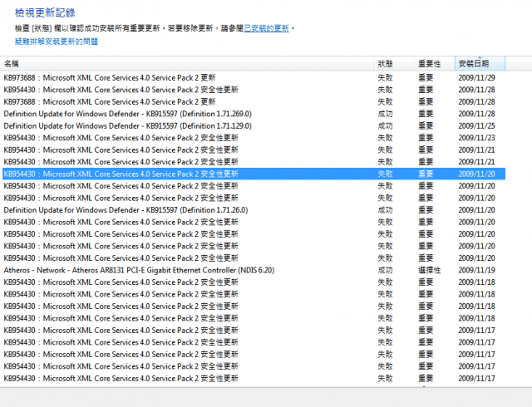Click the 2009/11/29 date cell

pos(476,78)
